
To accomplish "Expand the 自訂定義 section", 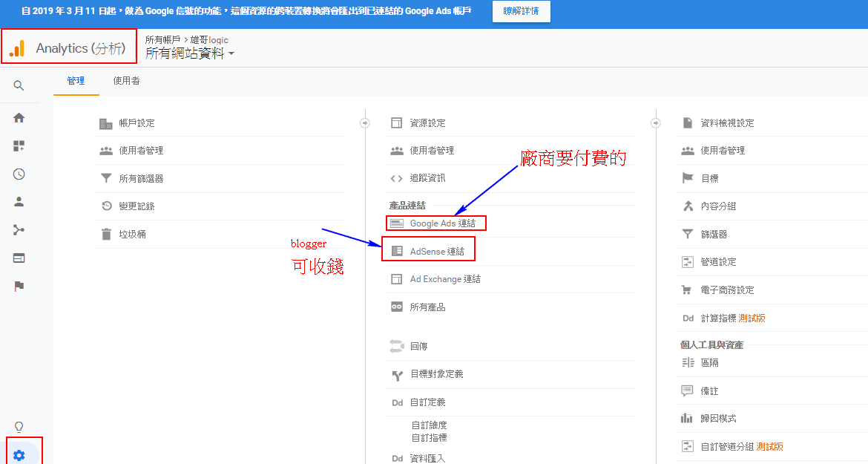I will coord(428,402).
